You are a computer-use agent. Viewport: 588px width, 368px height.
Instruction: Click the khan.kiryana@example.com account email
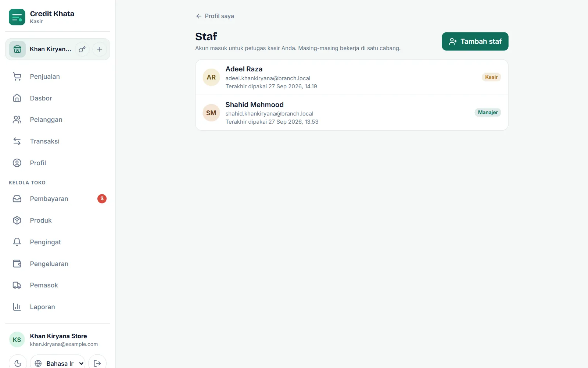coord(64,344)
